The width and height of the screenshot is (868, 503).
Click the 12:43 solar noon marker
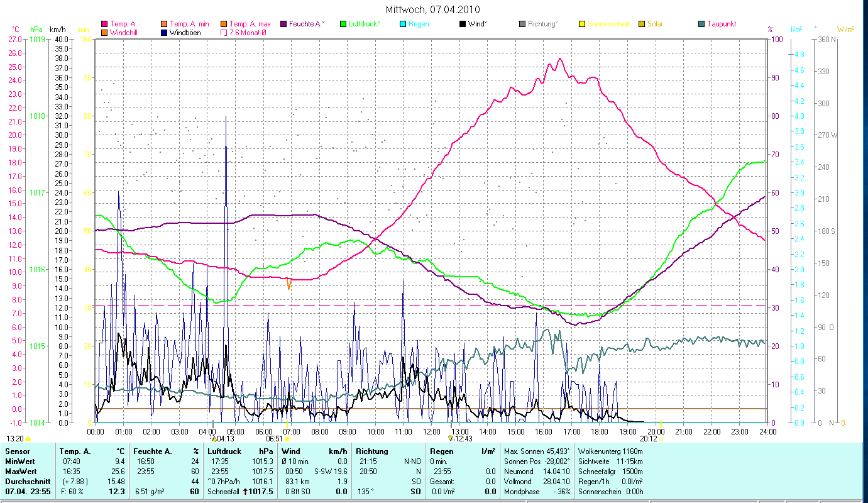tap(450, 438)
